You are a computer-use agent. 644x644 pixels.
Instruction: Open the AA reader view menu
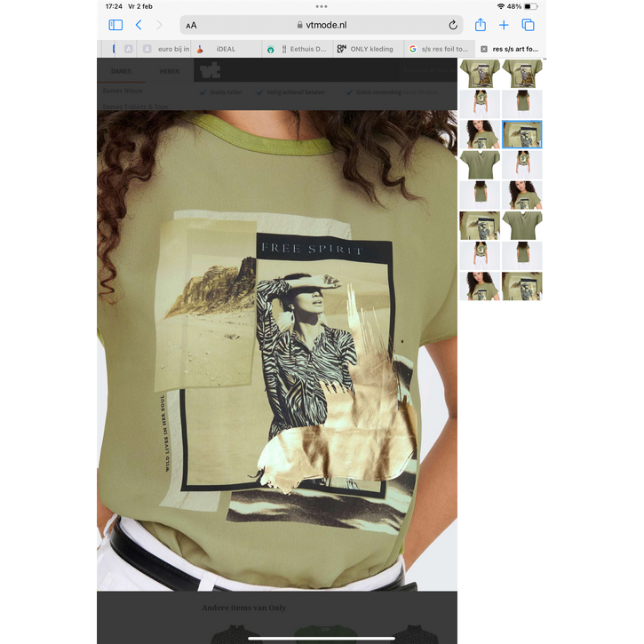[x=192, y=26]
